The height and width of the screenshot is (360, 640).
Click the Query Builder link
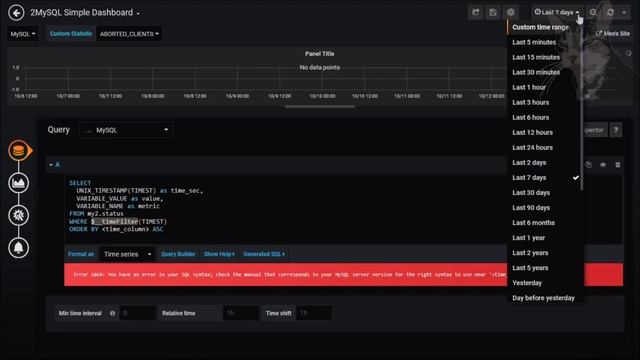click(x=178, y=254)
